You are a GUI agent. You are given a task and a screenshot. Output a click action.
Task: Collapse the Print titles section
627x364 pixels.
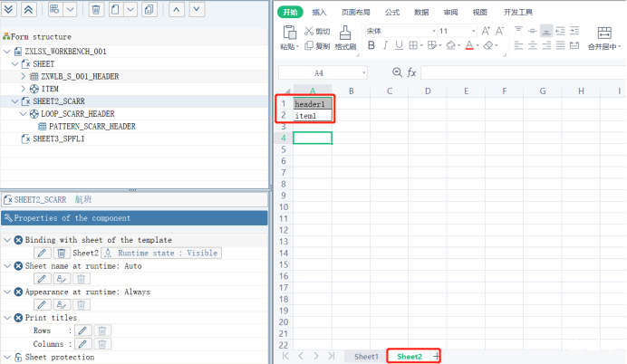tap(7, 318)
